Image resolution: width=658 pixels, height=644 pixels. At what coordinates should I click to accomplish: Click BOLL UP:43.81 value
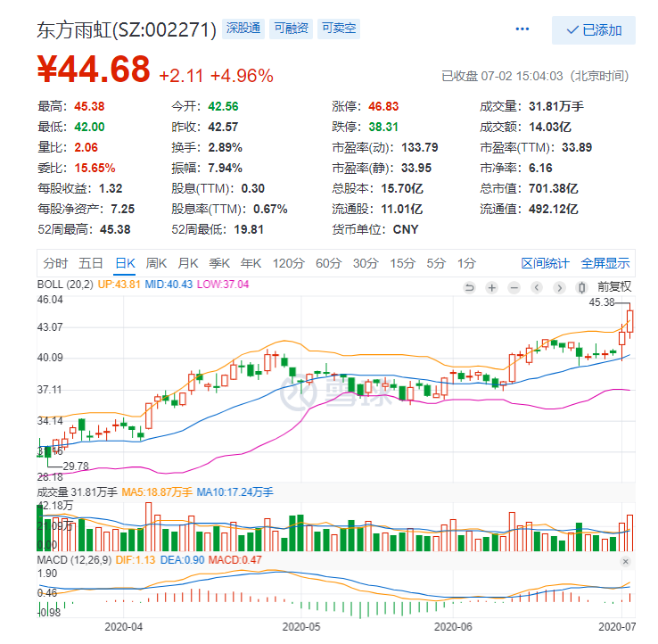pyautogui.click(x=119, y=285)
